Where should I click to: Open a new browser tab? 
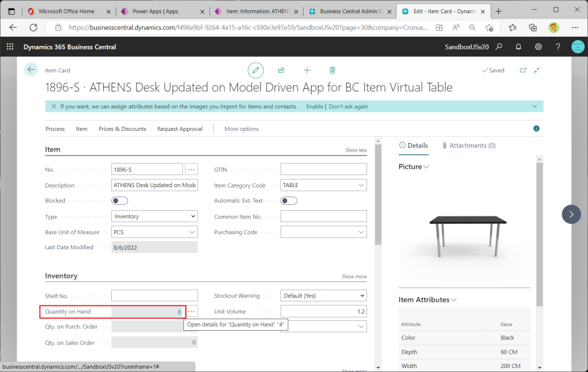[498, 11]
